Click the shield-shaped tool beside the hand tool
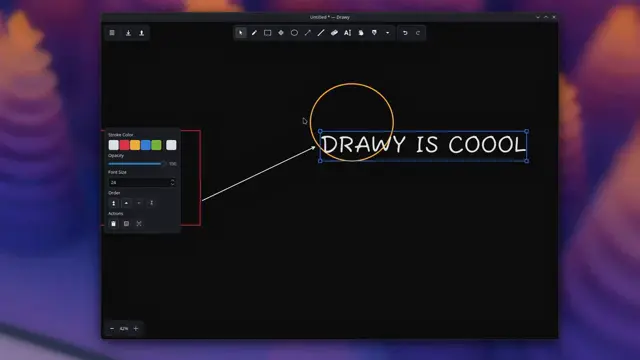The width and height of the screenshot is (640, 360). [374, 33]
